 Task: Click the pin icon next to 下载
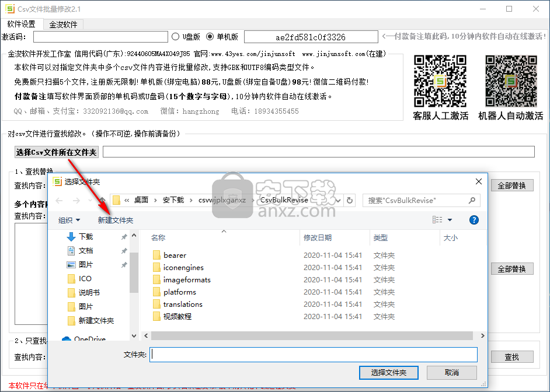click(124, 237)
